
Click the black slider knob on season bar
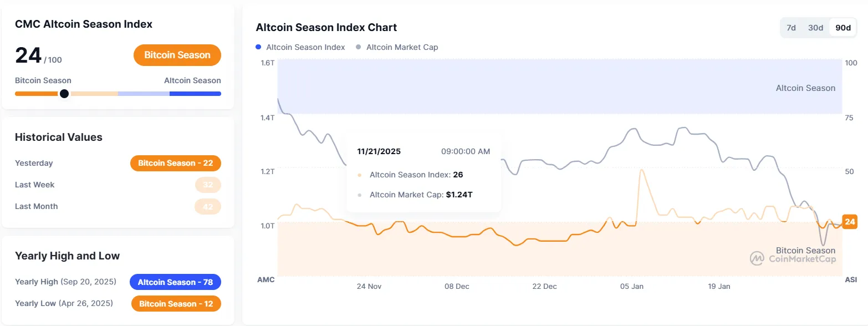point(64,94)
